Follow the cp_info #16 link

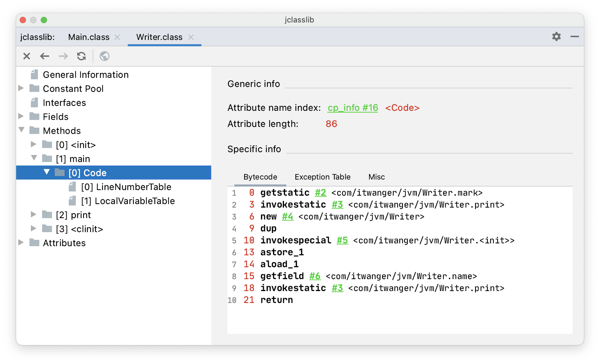point(353,108)
